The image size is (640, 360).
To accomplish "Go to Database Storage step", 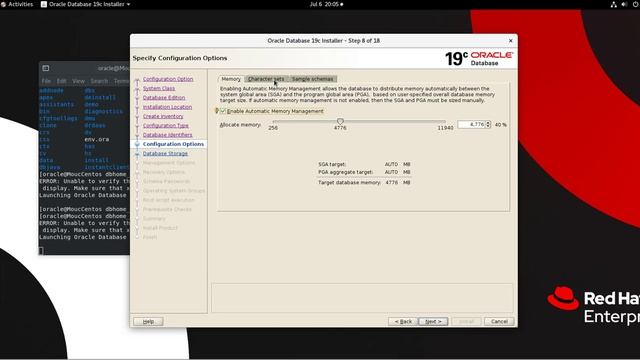I will point(165,154).
